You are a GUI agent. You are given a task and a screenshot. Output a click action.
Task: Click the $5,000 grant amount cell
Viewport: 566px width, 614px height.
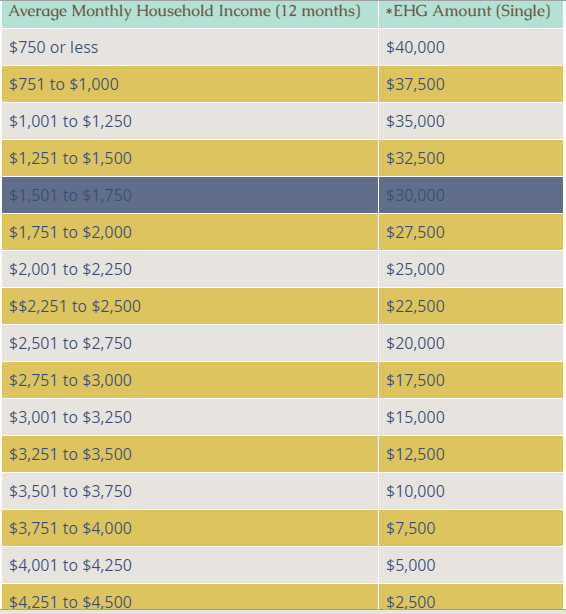tap(471, 565)
